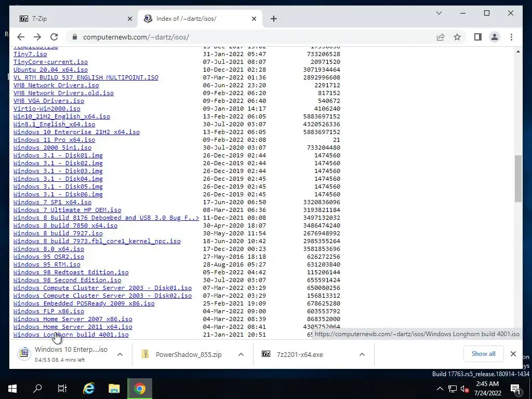Download Windows Home Server 2011 x64.iso

[73, 327]
